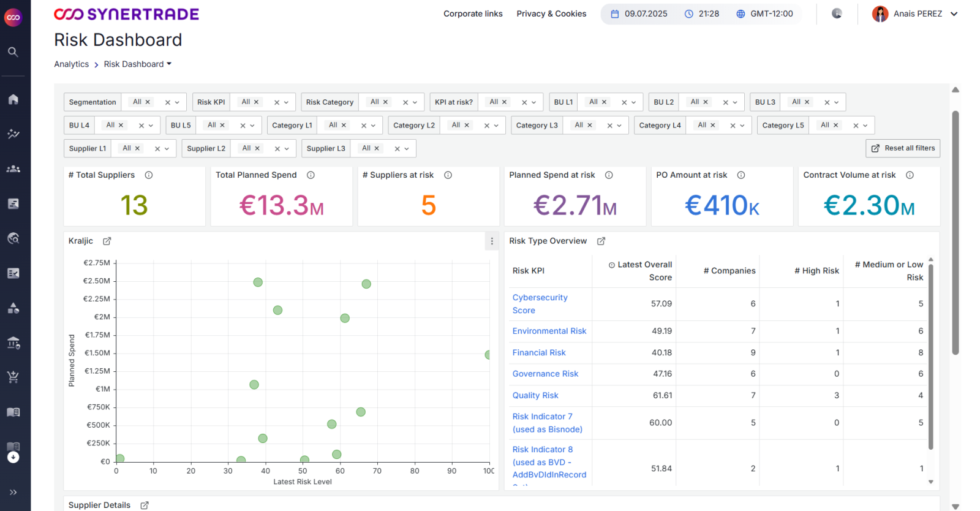Image resolution: width=980 pixels, height=511 pixels.
Task: Show info for PO Amount at risk
Action: (x=741, y=175)
